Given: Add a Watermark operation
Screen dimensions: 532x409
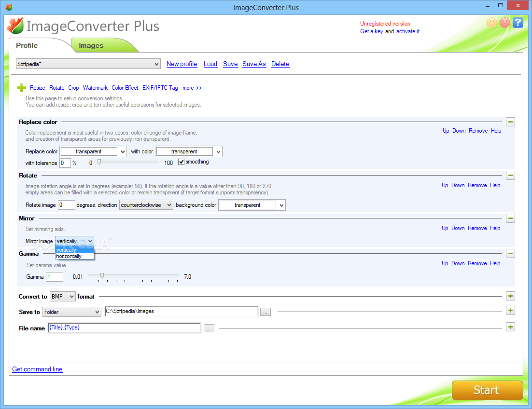Looking at the screenshot, I should click(x=95, y=88).
